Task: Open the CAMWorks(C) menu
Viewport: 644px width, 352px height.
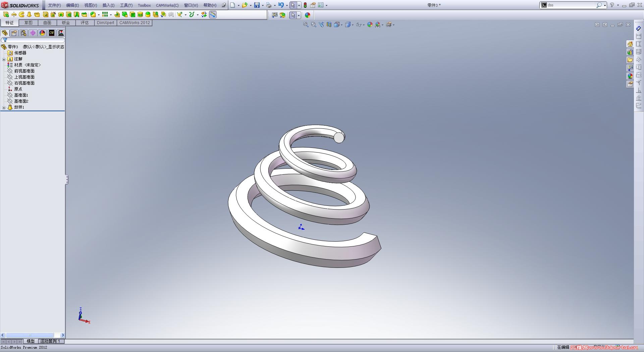Action: click(167, 5)
